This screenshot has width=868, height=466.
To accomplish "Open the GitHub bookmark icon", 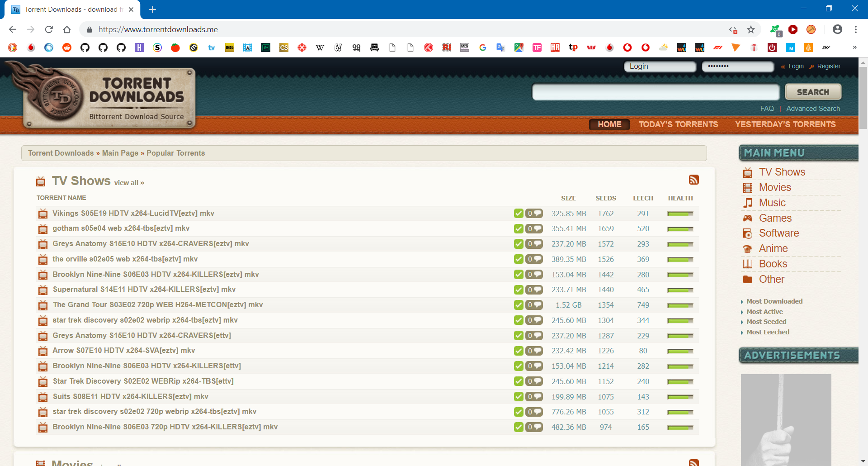I will click(85, 48).
